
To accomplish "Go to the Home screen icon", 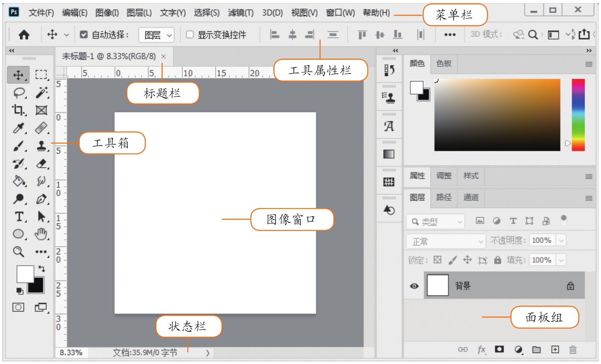I will pyautogui.click(x=24, y=35).
